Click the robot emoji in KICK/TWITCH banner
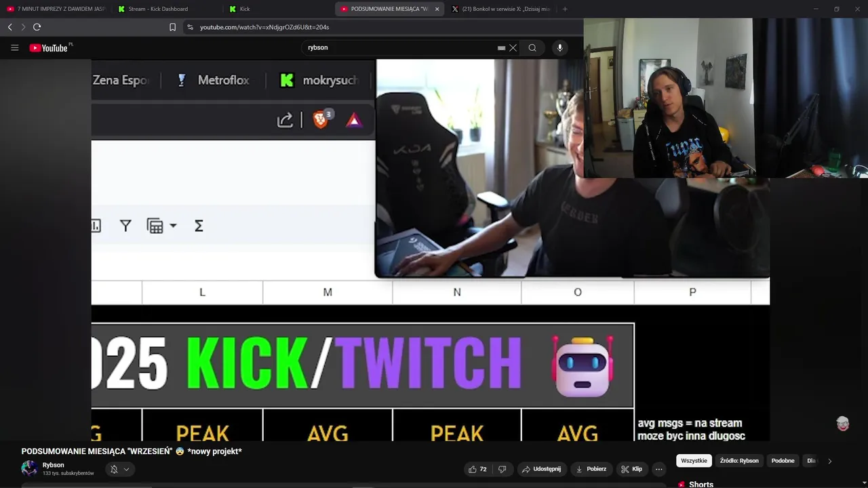This screenshot has width=868, height=488. (583, 366)
